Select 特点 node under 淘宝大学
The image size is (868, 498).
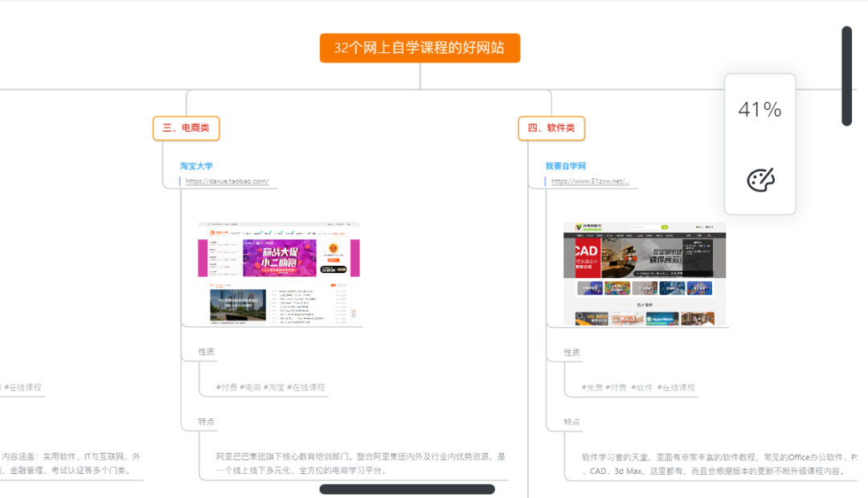pos(207,422)
